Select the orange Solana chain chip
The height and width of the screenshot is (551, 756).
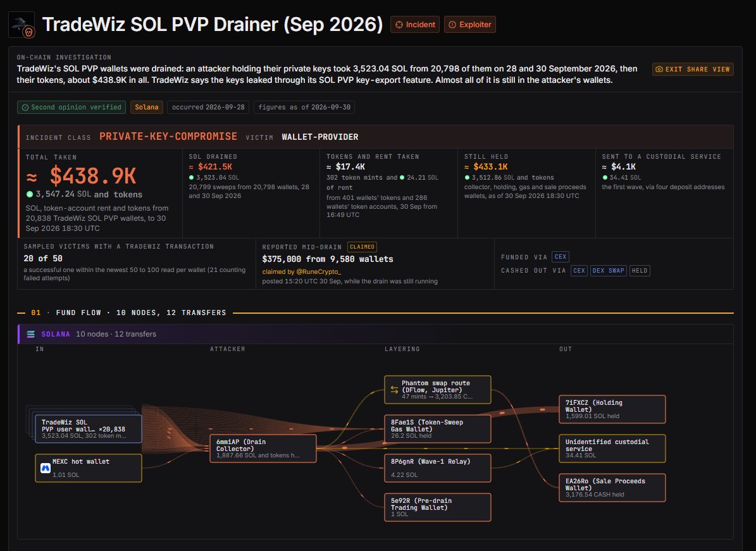coord(147,107)
